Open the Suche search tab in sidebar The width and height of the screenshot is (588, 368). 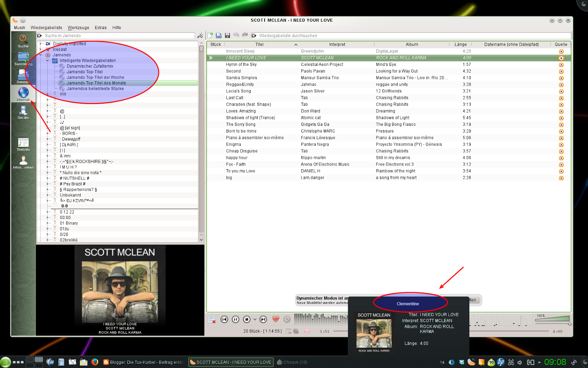click(x=23, y=40)
